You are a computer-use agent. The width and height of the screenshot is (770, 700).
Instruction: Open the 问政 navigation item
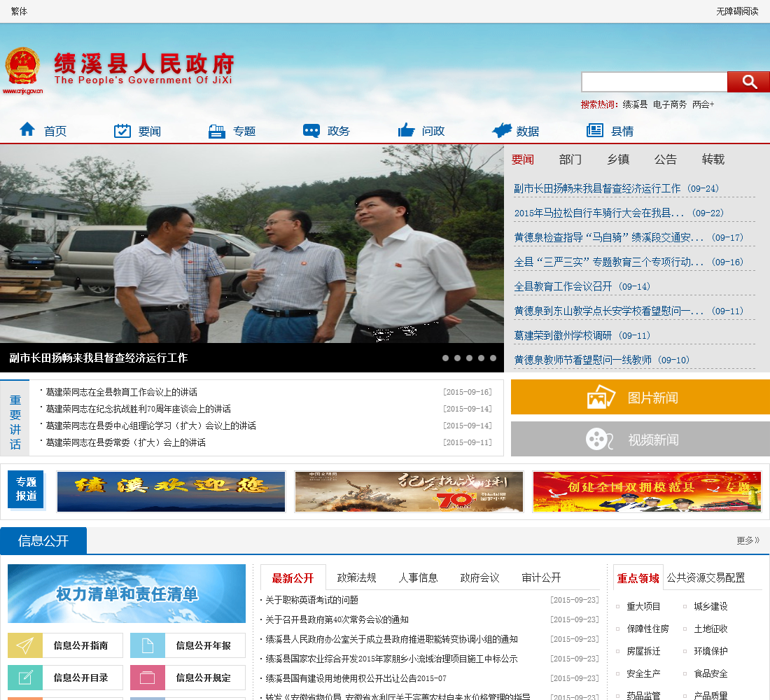(433, 131)
